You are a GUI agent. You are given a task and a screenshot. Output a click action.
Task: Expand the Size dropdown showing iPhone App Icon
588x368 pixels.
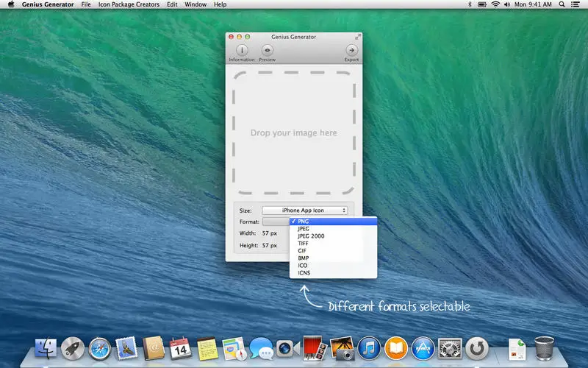[x=304, y=210]
